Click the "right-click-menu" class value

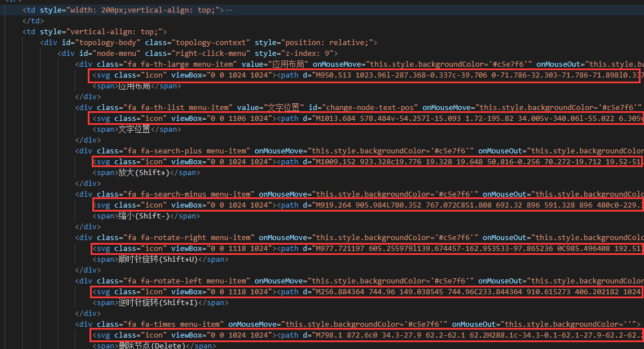coord(211,54)
